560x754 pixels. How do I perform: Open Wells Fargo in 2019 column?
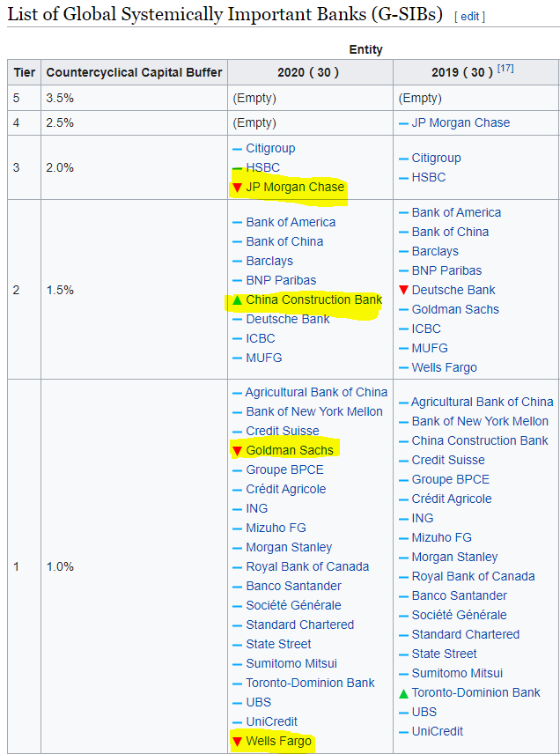point(445,367)
